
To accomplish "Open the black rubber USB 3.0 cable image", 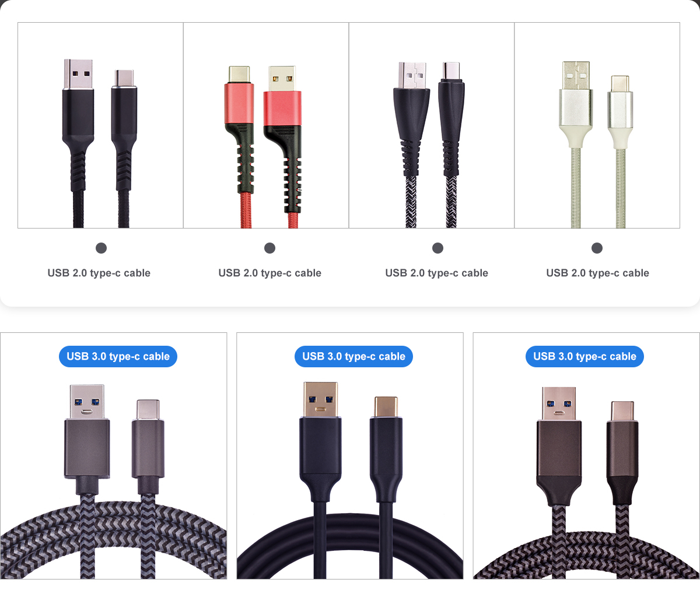I will [x=350, y=456].
